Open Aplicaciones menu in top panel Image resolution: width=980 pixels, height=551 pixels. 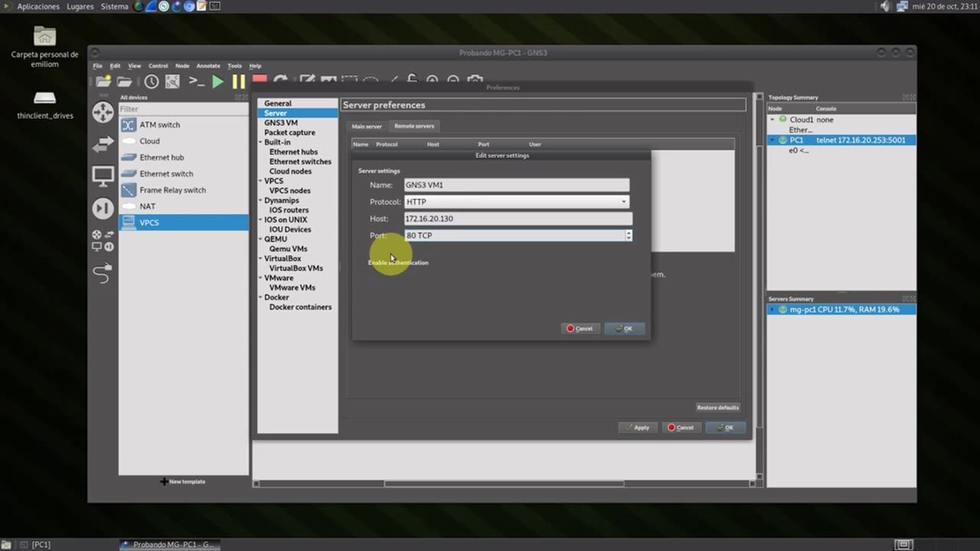pos(38,6)
